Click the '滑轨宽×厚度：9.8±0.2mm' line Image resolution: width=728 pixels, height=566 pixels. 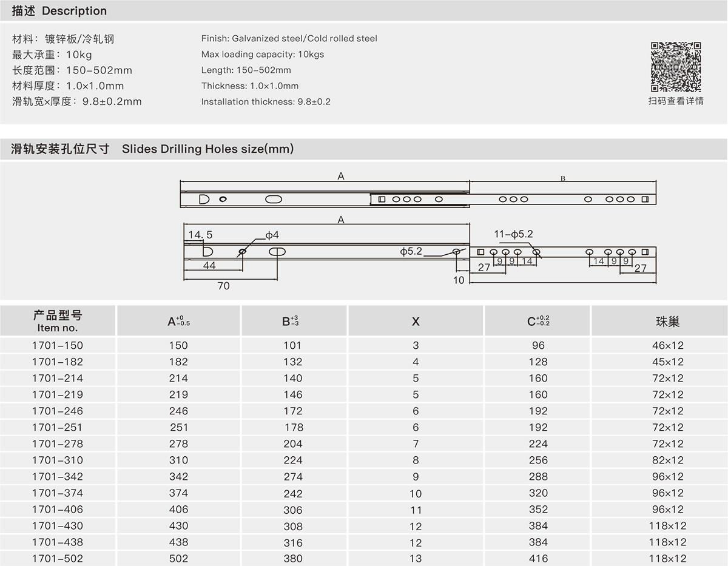tap(77, 102)
